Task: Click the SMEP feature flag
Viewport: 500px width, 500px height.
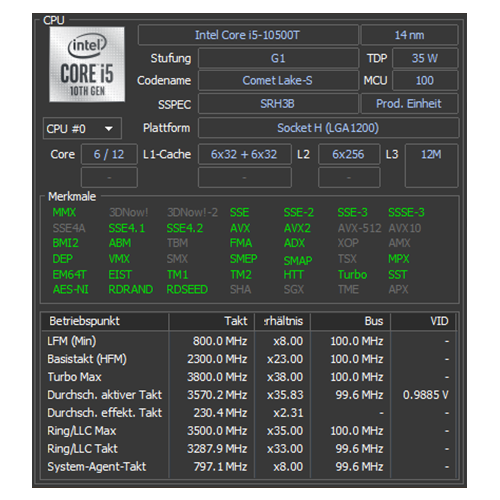Action: pyautogui.click(x=243, y=259)
